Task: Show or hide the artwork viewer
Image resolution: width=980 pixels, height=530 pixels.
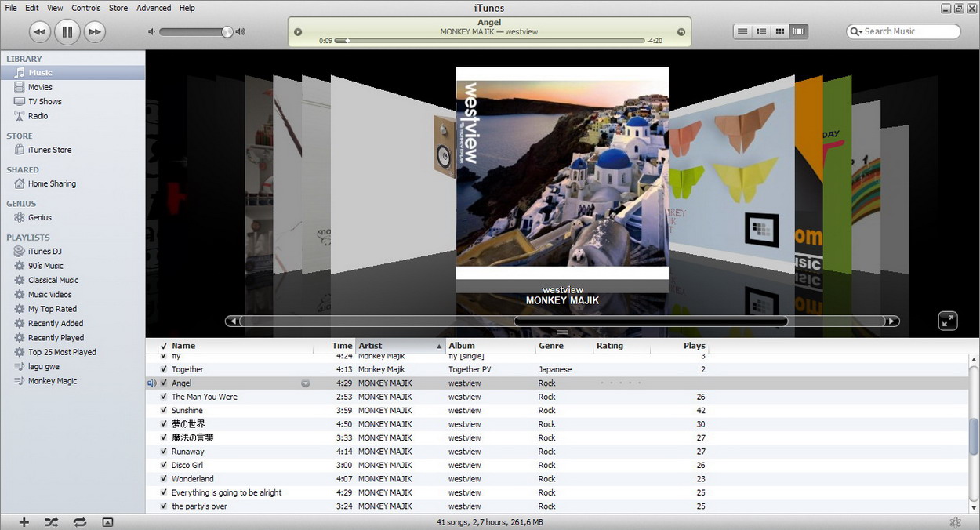Action: click(x=107, y=522)
